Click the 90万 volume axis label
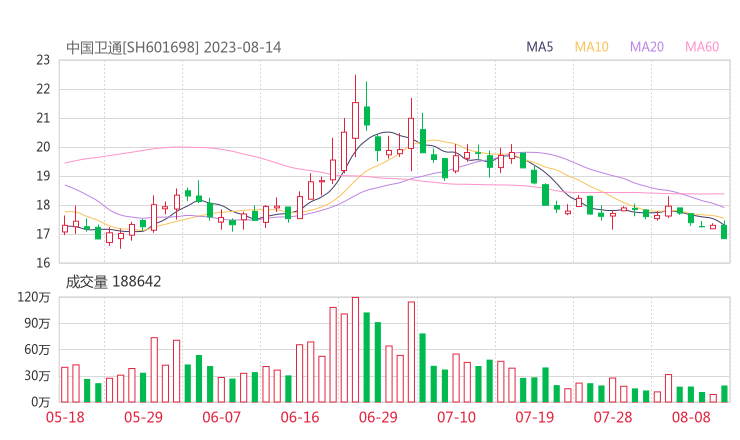This screenshot has height=440, width=740. 37,324
